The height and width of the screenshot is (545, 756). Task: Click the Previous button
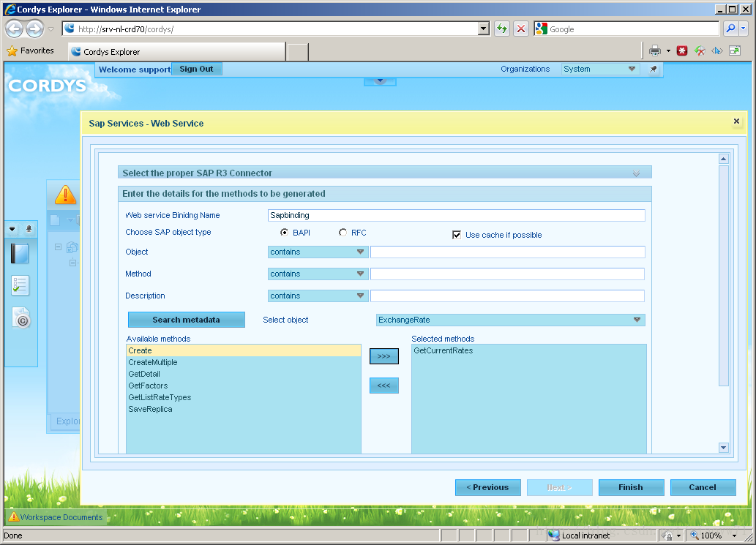pyautogui.click(x=488, y=487)
